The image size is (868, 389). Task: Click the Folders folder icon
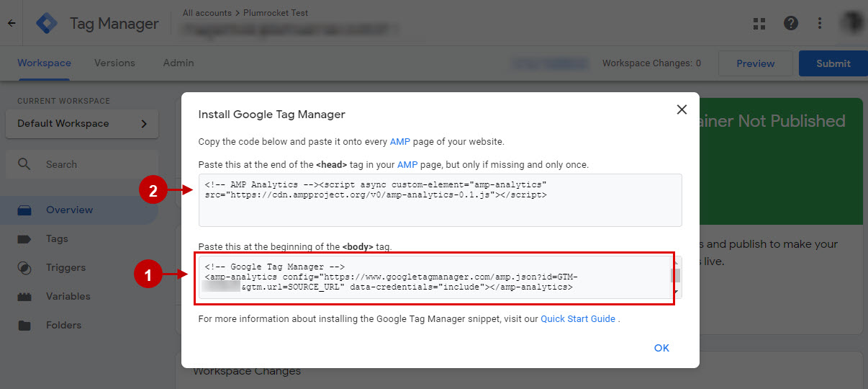tap(24, 326)
